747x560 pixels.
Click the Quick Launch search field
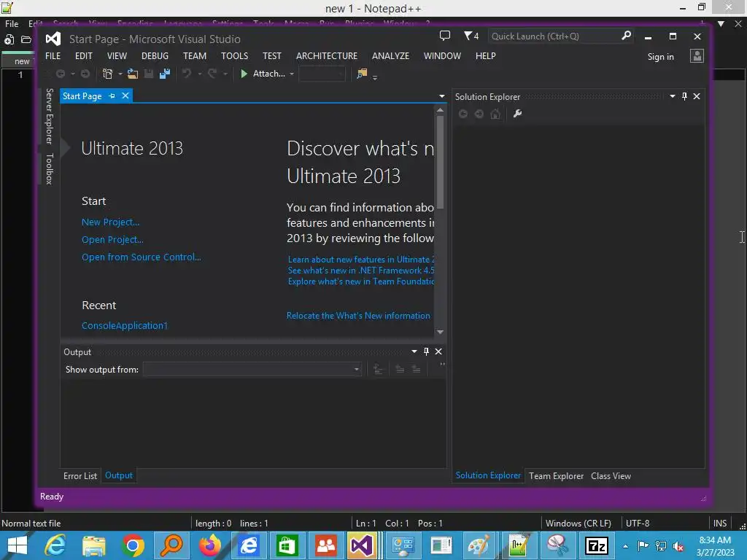[x=554, y=36]
